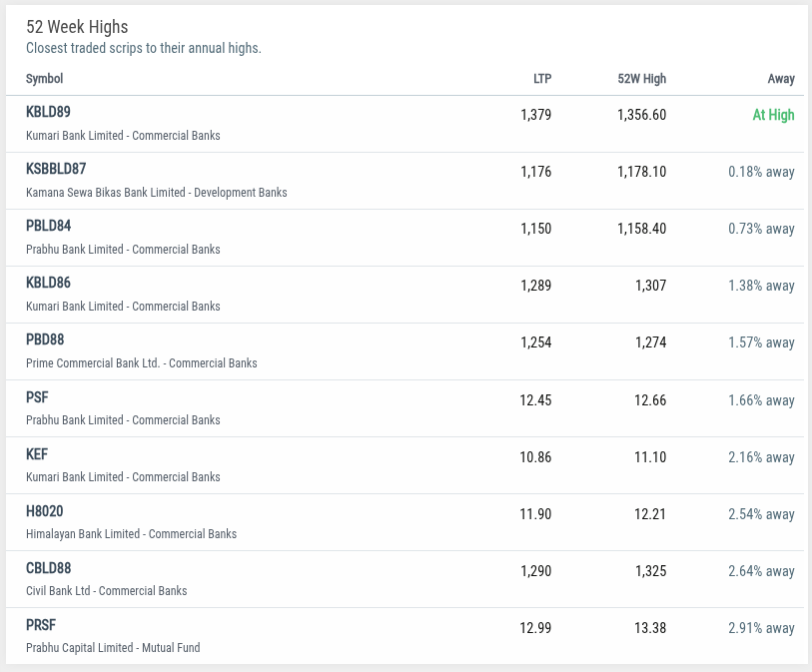Viewport: 812px width, 672px height.
Task: Select the 1.38% away value
Action: pos(761,286)
